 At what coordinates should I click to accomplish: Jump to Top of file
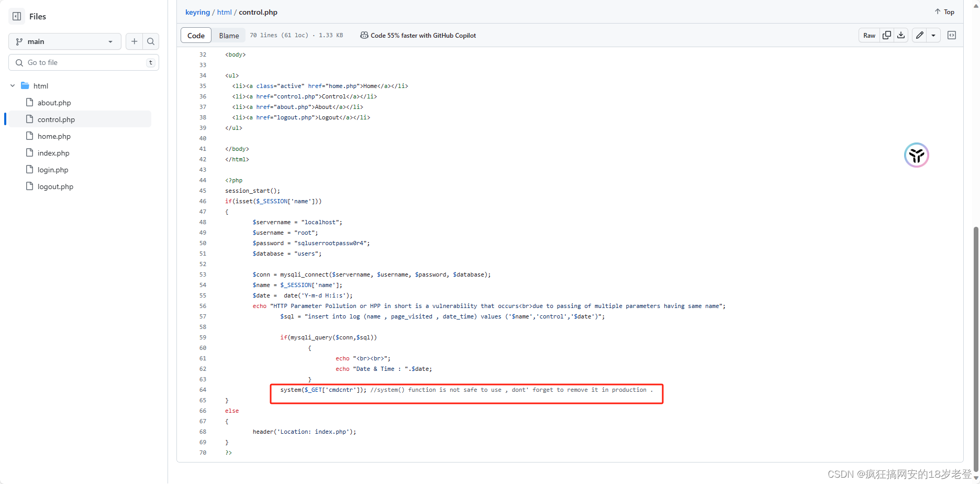(944, 12)
